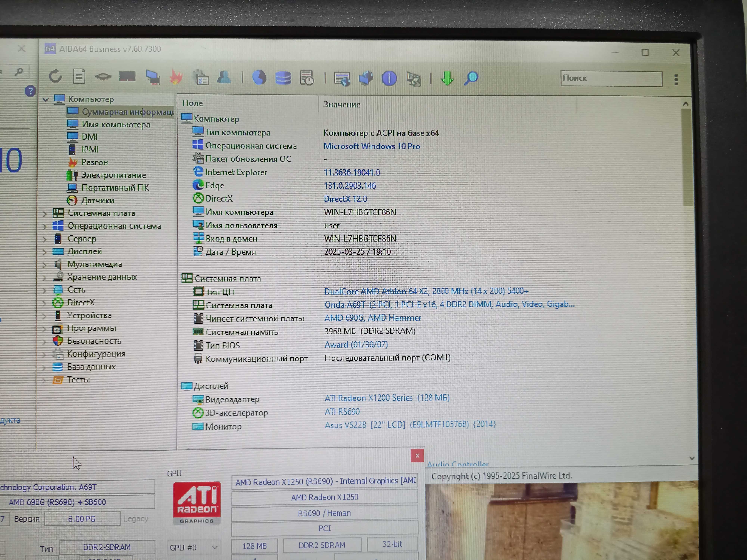This screenshot has height=560, width=747.
Task: Click the blue question mark help icon
Action: [x=30, y=91]
